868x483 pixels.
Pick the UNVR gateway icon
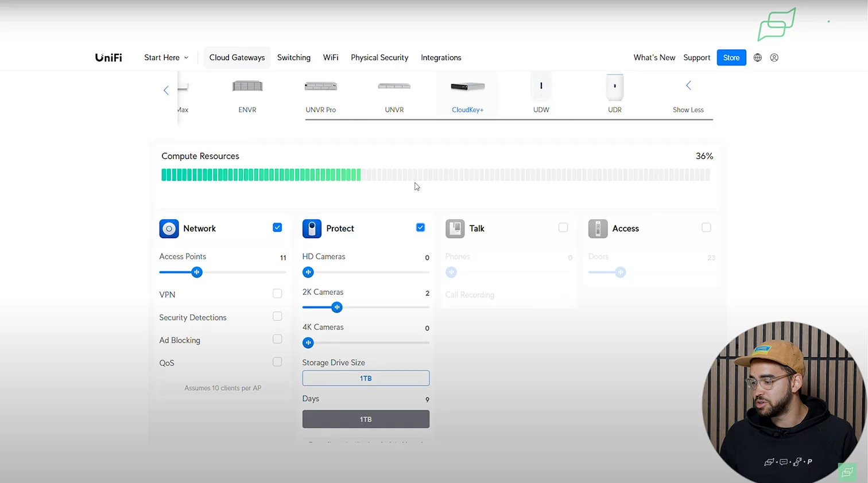point(394,87)
